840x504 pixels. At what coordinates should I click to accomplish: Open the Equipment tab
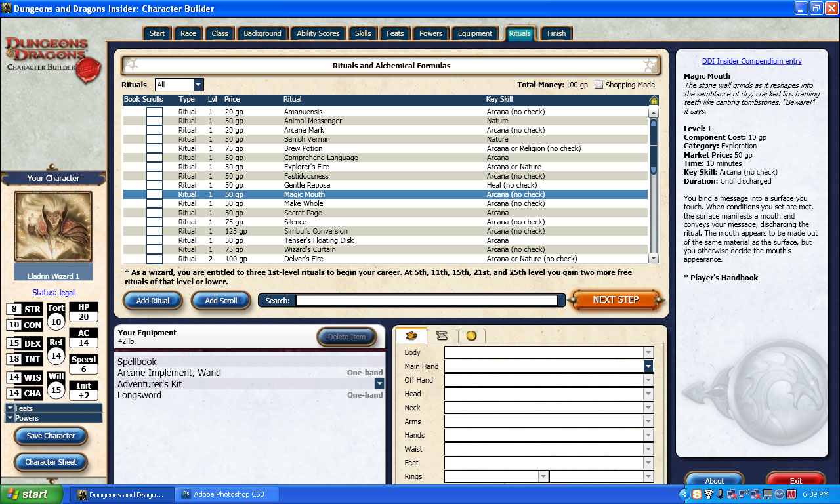pos(475,33)
